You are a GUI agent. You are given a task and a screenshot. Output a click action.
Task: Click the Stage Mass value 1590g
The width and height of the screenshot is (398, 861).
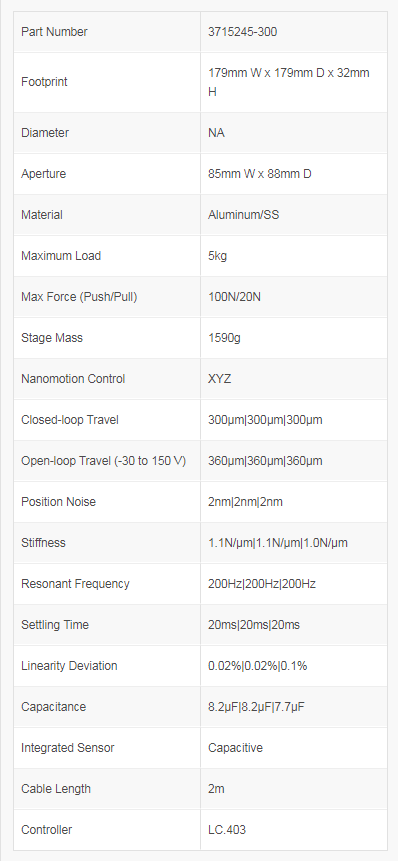(224, 338)
